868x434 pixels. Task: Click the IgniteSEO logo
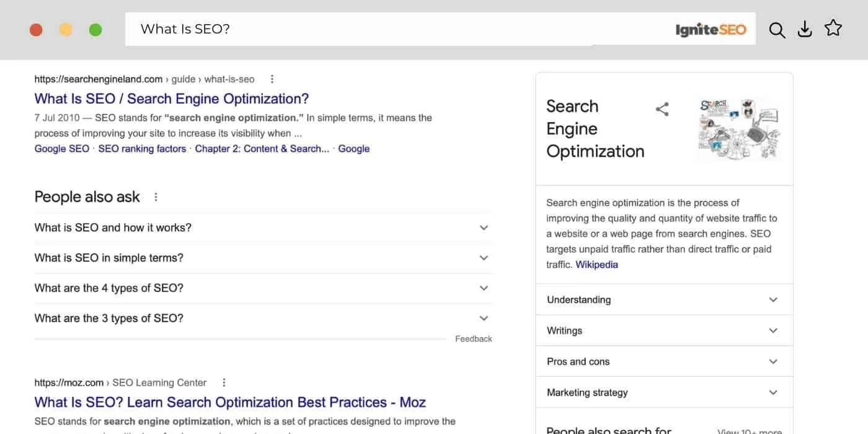[711, 30]
